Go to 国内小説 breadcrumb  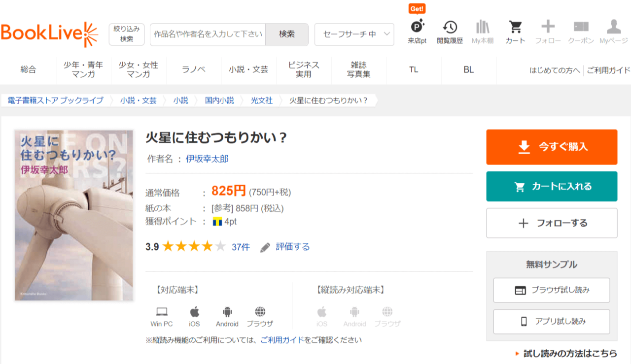pos(220,100)
